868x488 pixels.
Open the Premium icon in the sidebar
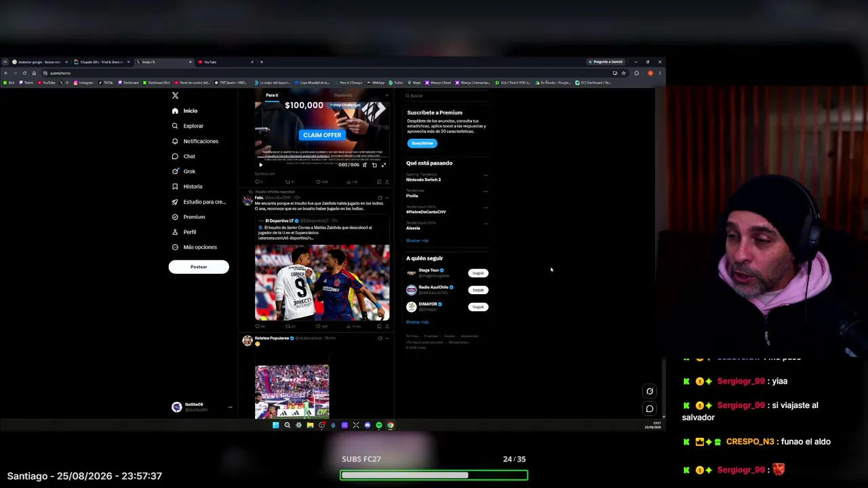coord(175,217)
